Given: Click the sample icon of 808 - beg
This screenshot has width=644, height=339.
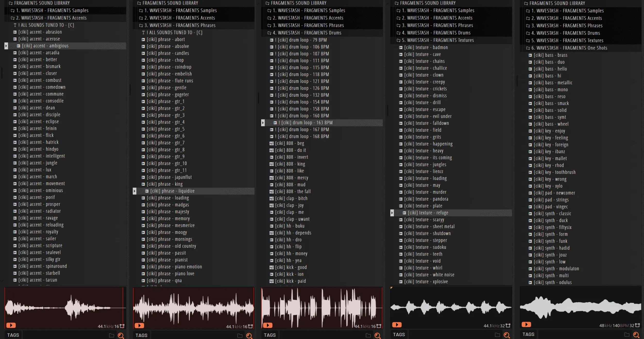Looking at the screenshot, I should [272, 143].
